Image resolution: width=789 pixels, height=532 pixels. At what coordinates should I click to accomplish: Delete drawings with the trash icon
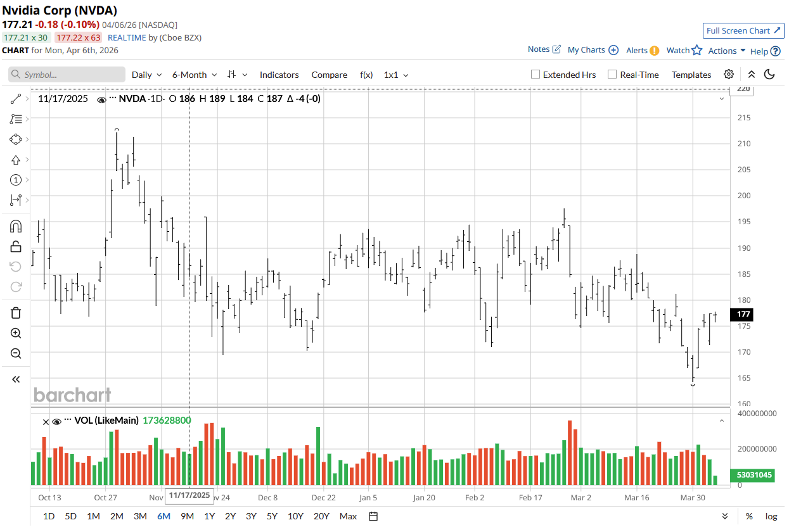[x=16, y=313]
